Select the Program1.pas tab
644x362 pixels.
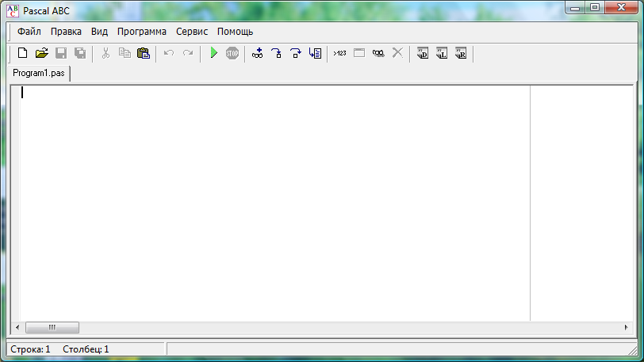pyautogui.click(x=39, y=73)
